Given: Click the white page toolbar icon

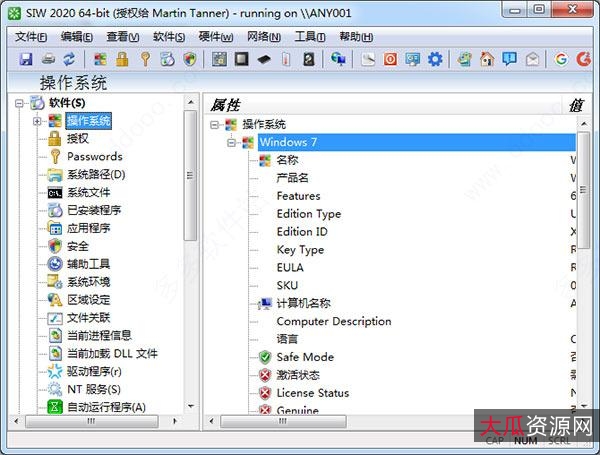Looking at the screenshot, I should point(368,59).
